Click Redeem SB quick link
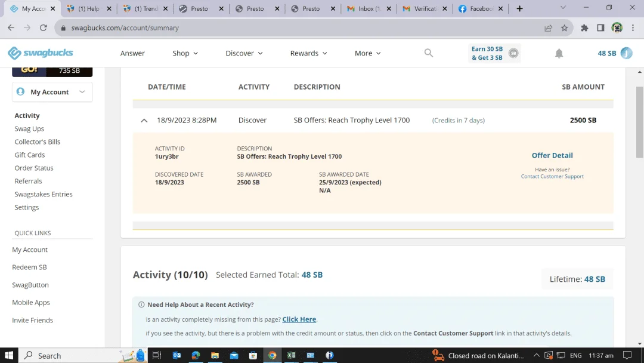644x363 pixels. point(29,267)
